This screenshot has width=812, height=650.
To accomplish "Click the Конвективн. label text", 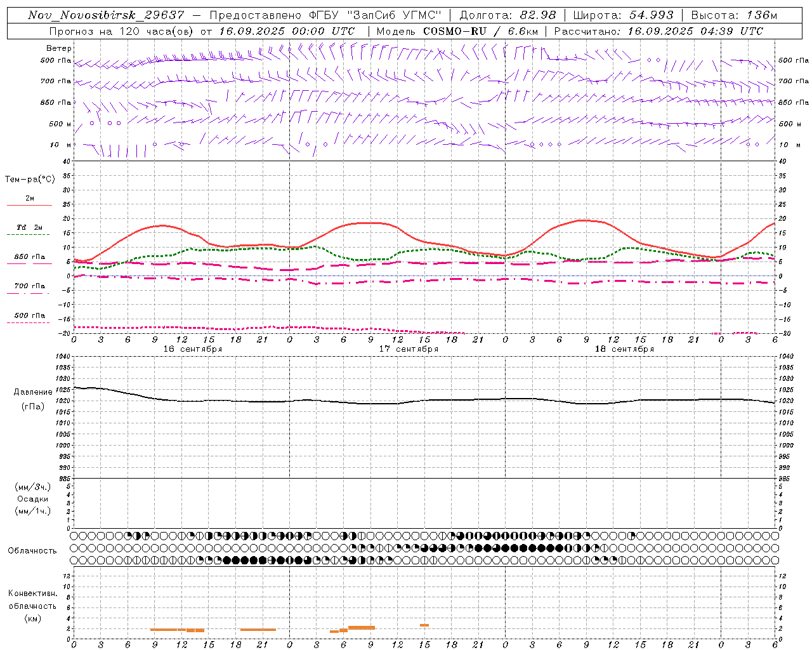I will click(x=32, y=594).
